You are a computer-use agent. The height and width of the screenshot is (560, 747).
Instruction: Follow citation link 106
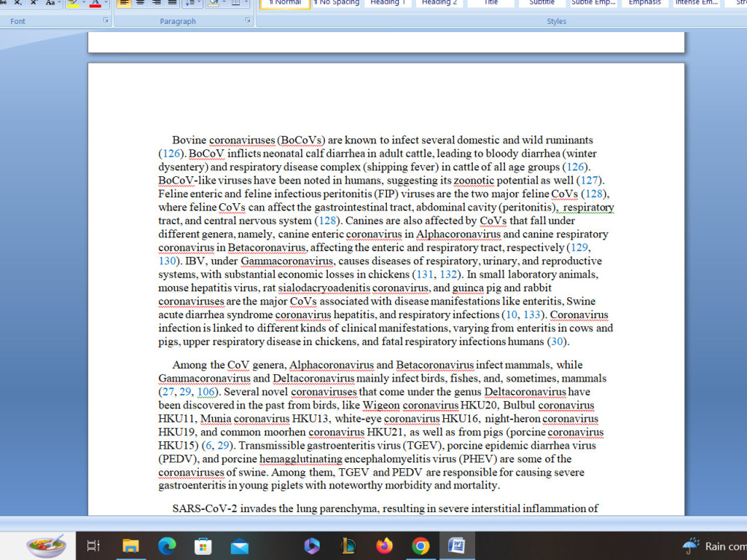coord(206,392)
